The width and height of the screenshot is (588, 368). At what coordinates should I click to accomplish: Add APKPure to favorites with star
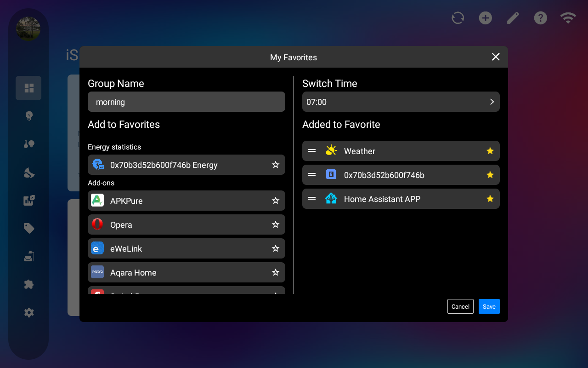276,201
